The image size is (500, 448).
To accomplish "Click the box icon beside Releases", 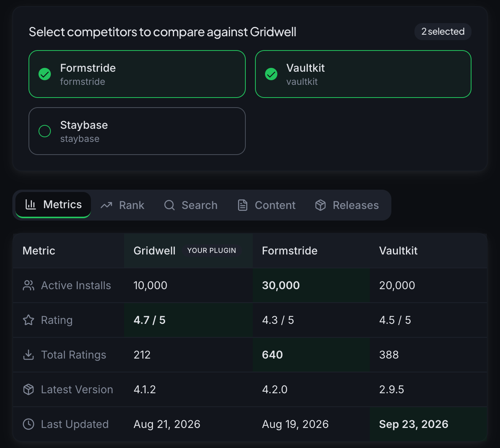I will (320, 205).
